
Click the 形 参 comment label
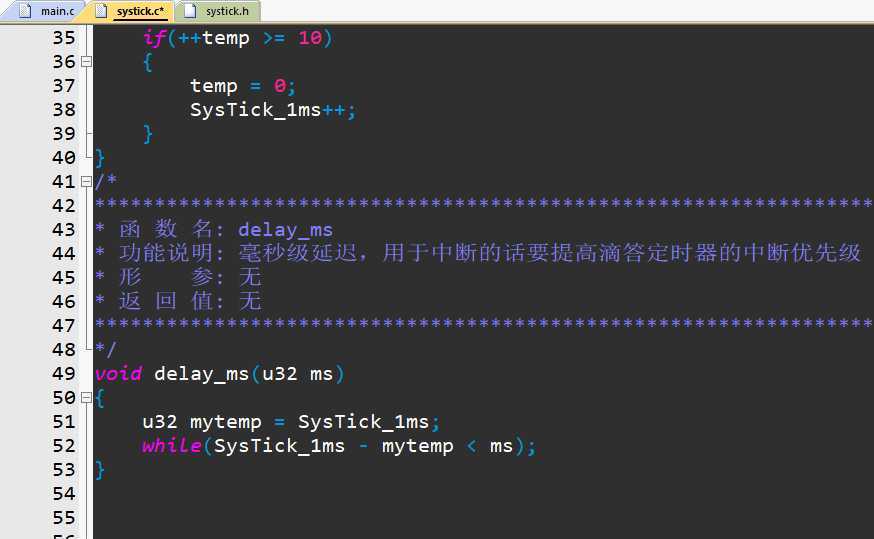click(166, 277)
